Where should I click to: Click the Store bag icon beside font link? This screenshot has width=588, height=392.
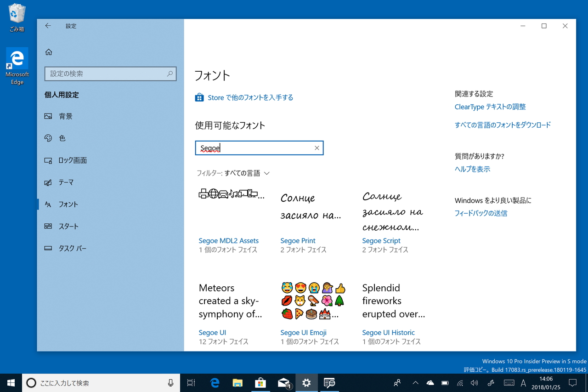[199, 97]
